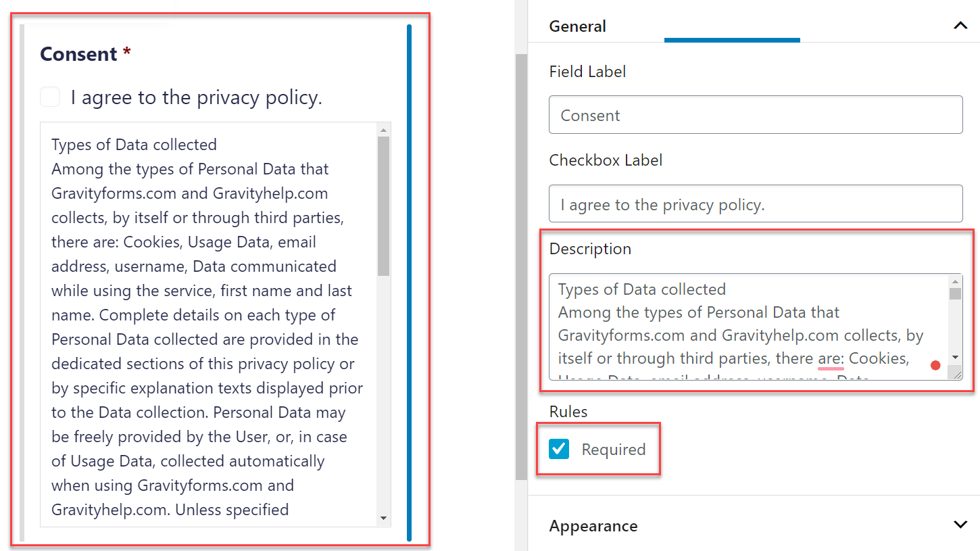Click the Required label text
Screen dimensions: 980x551
coord(614,450)
